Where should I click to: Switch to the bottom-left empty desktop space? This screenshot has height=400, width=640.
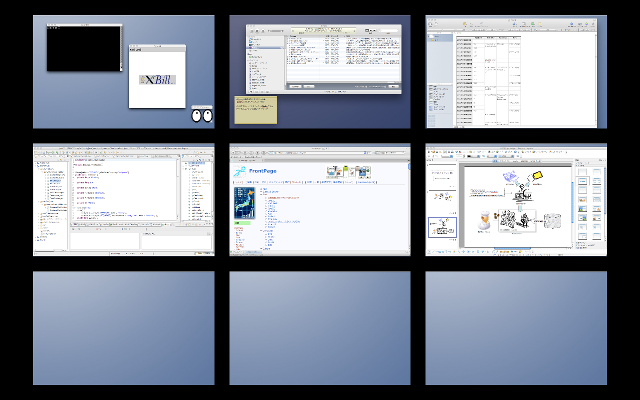124,328
